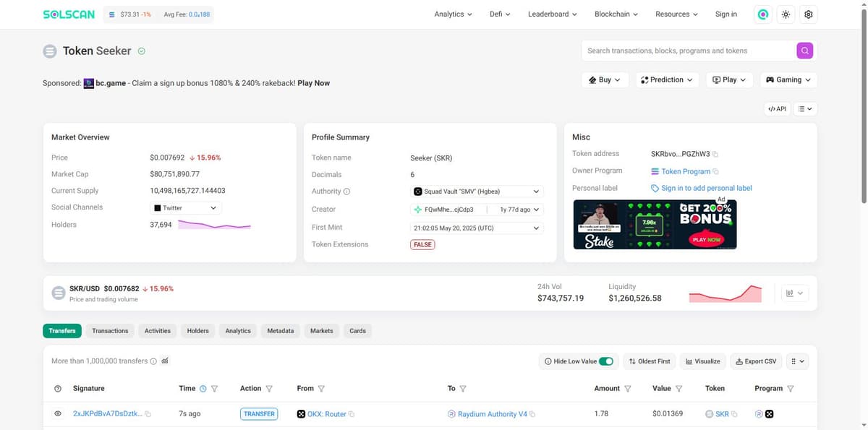868x430 pixels.
Task: Click Sign in in the top bar
Action: (726, 14)
